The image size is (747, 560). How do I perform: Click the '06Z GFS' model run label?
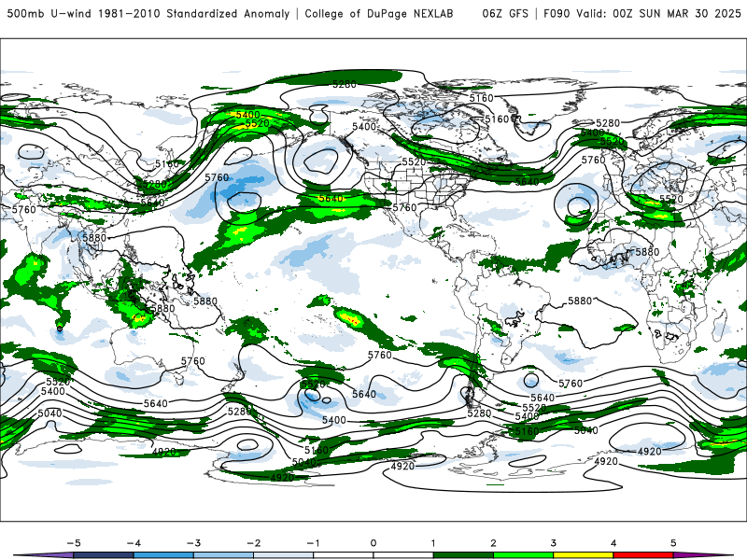(505, 13)
